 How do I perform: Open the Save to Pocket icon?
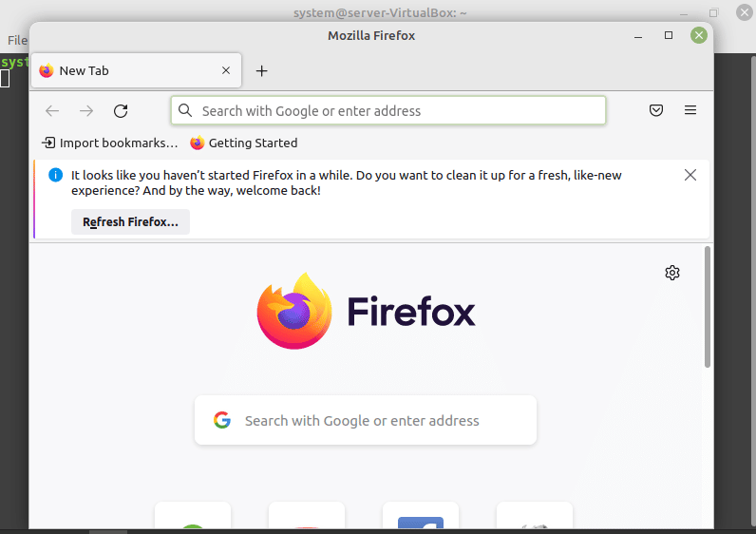[x=655, y=110]
